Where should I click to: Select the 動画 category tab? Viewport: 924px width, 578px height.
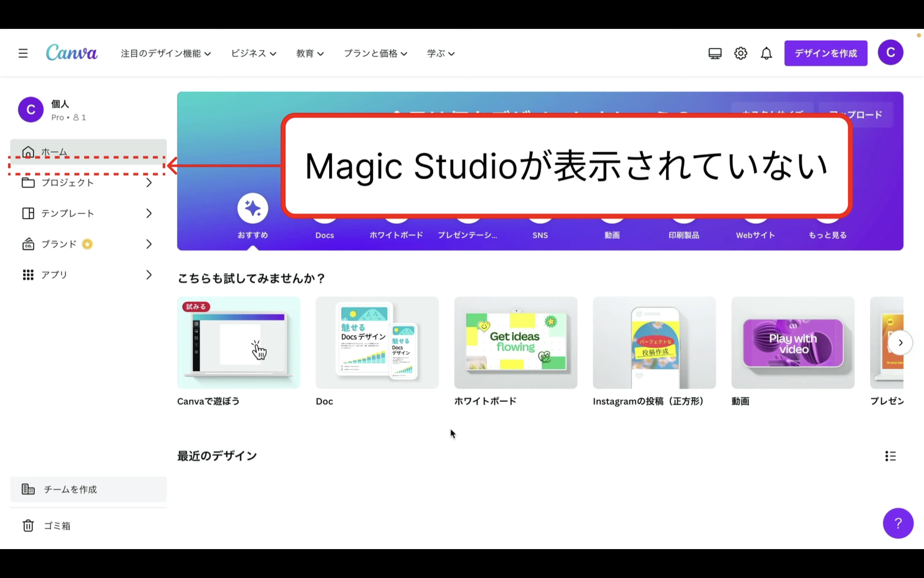(x=612, y=235)
